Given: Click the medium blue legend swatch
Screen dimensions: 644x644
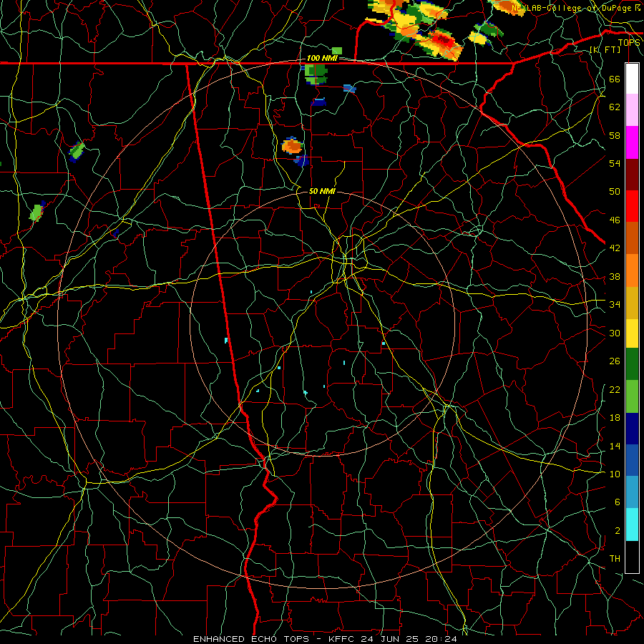Looking at the screenshot, I should click(x=632, y=460).
